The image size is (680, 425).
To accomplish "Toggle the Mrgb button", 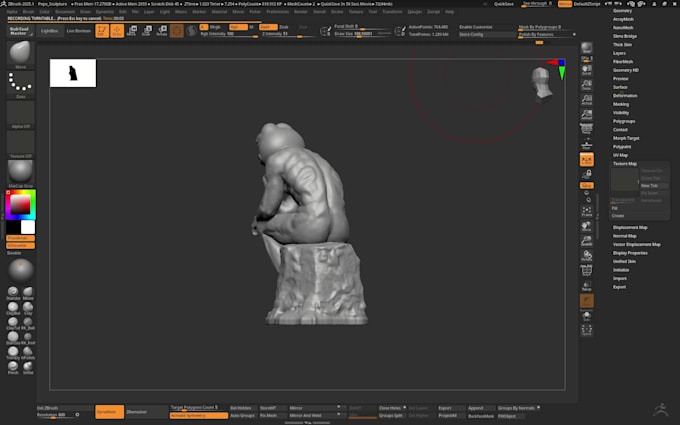I will [215, 27].
